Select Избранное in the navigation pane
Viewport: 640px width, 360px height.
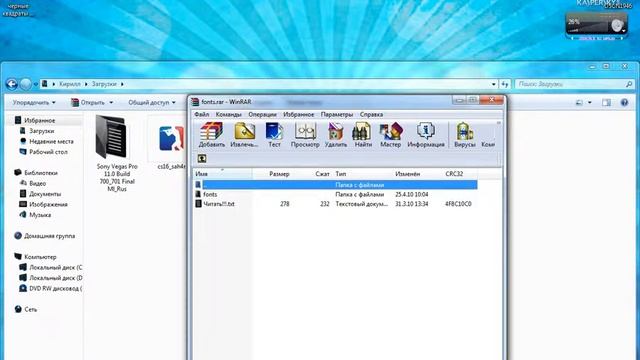click(40, 120)
